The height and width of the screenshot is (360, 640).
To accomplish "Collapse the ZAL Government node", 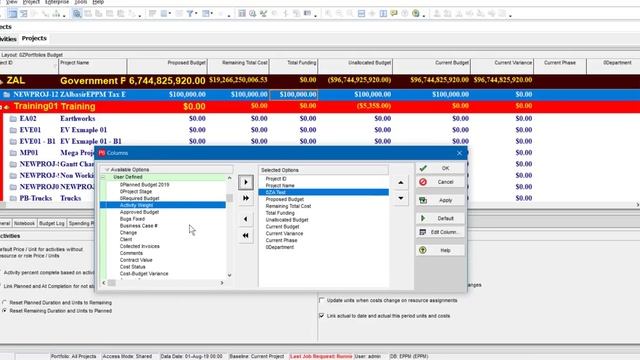I will pyautogui.click(x=2, y=81).
